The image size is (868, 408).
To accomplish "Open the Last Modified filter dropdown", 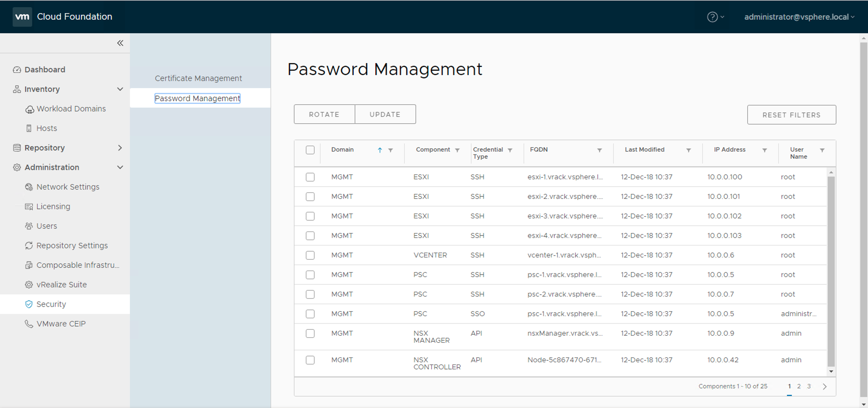I will click(x=689, y=150).
